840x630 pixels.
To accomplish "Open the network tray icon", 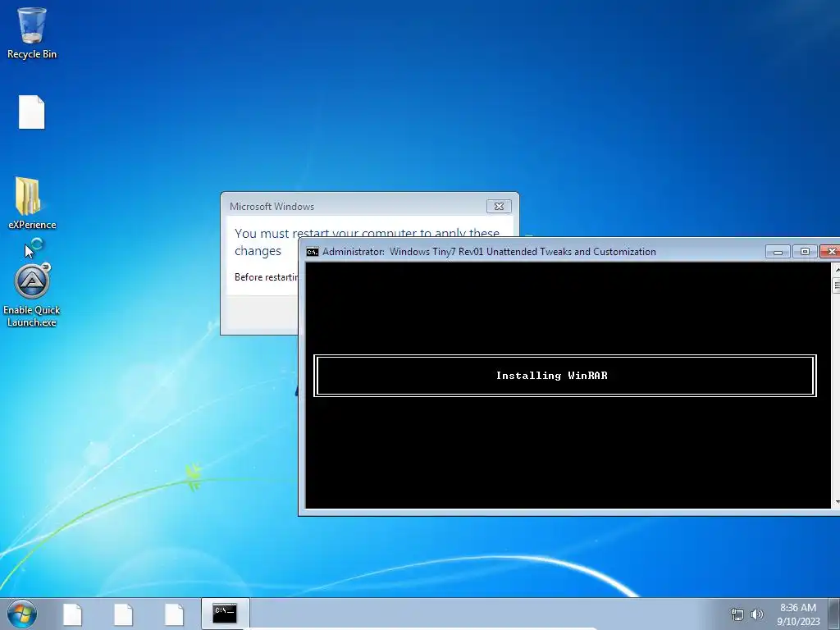I will pos(737,614).
